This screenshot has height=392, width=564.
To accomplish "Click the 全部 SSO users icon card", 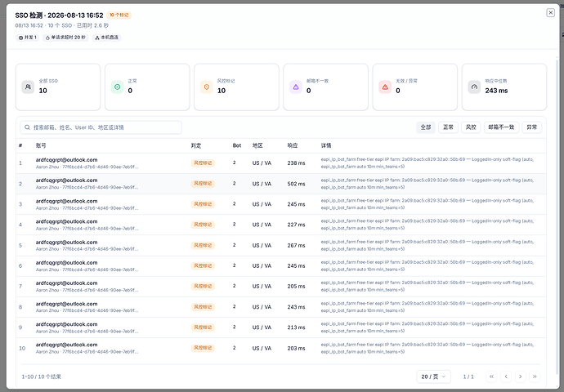I will click(28, 87).
